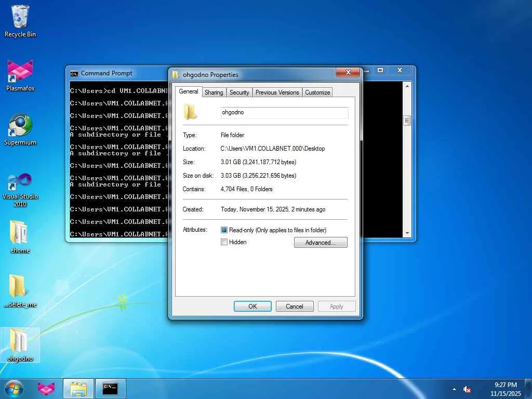
Task: Click the Location path text C:\Users\VM1.COLLABNET.000\Desktop
Action: tap(272, 149)
